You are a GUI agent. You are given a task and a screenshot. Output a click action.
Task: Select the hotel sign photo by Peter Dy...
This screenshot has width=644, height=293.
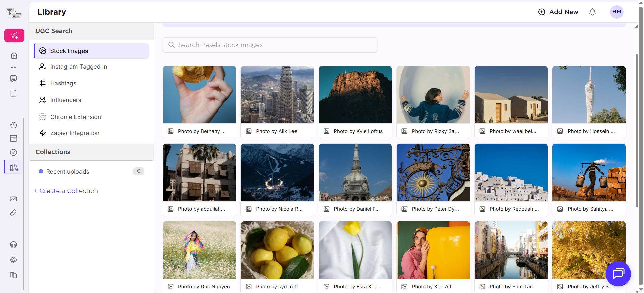tap(433, 172)
